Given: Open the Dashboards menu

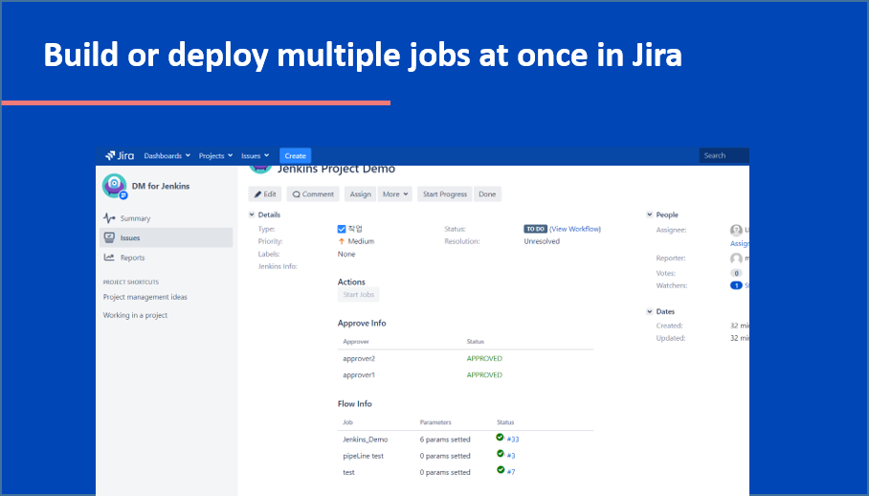Looking at the screenshot, I should coord(166,156).
